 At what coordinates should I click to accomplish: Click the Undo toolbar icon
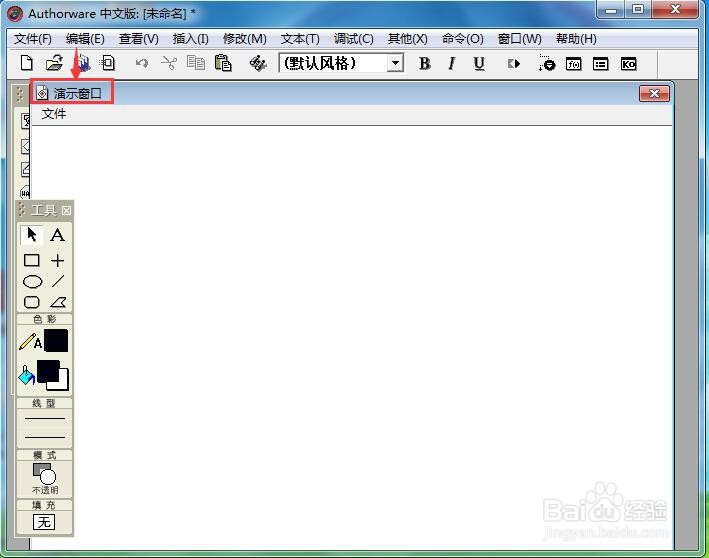pos(142,63)
